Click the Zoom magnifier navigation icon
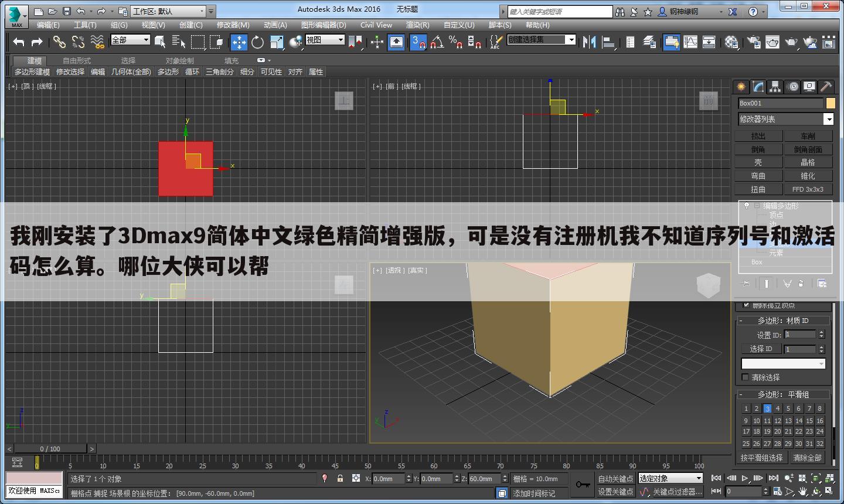Screen dimensions: 844x504 (x=789, y=478)
